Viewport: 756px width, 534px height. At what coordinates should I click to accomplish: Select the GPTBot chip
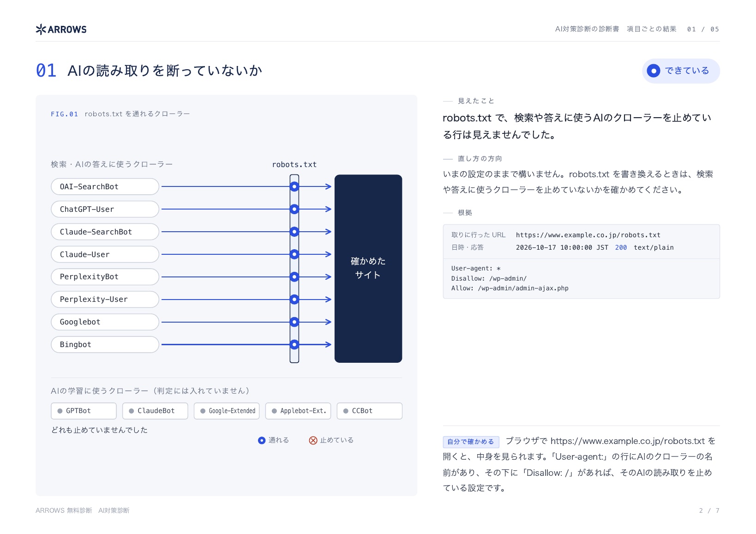click(x=84, y=411)
